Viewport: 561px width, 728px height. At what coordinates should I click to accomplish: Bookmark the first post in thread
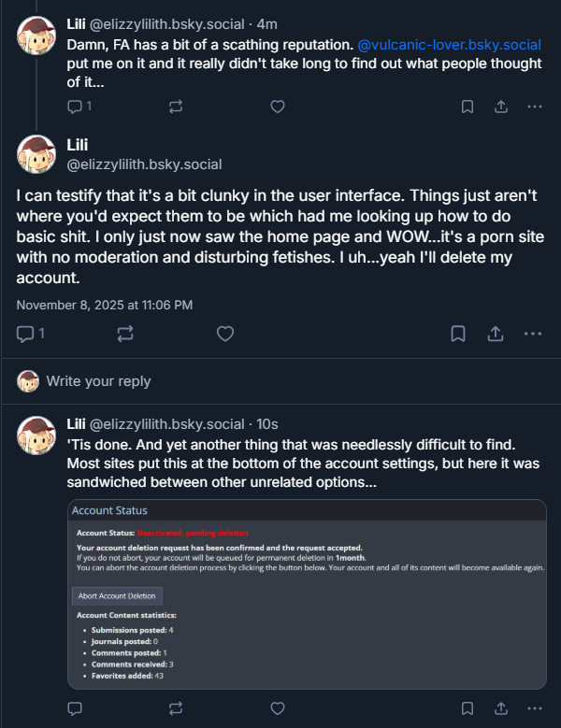[467, 107]
